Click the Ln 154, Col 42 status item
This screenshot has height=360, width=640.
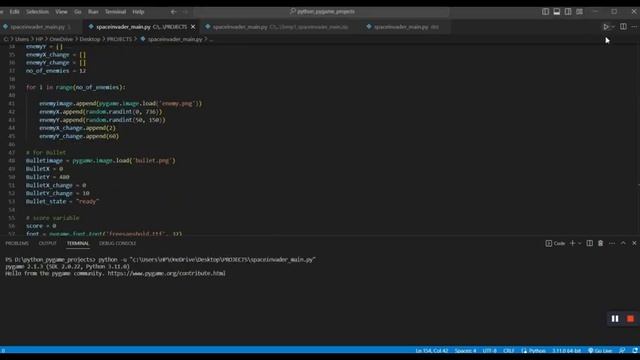point(431,351)
